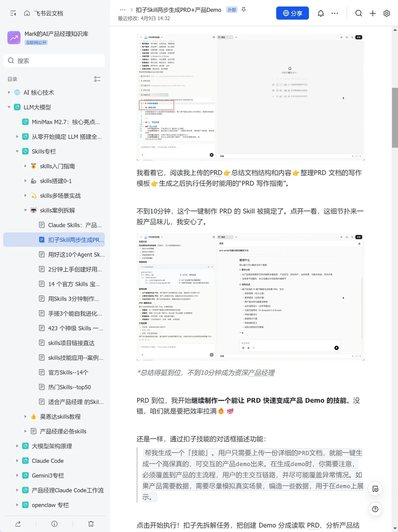Expand the Claude Code node
398x532 pixels.
click(x=17, y=461)
